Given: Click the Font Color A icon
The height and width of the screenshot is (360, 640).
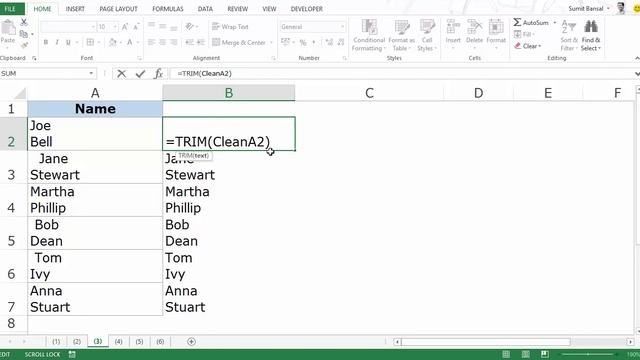Looking at the screenshot, I should click(129, 42).
